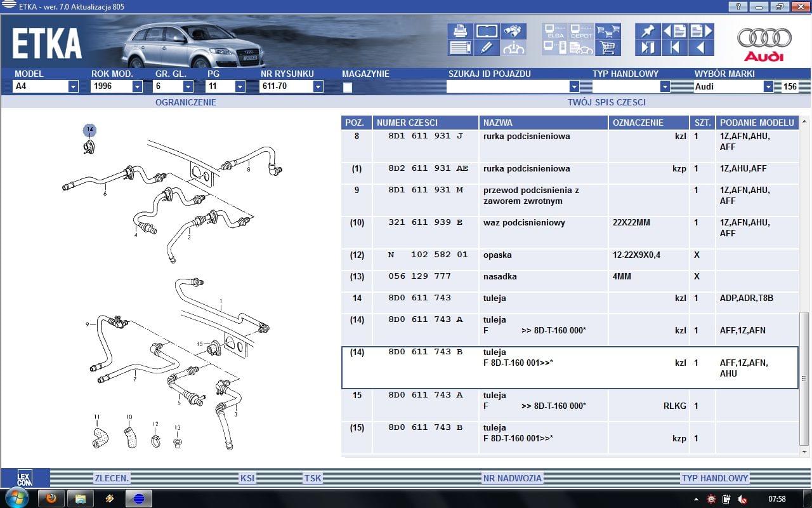Go to previous page with left-arrow document icon
This screenshot has height=508, width=812.
pyautogui.click(x=674, y=31)
